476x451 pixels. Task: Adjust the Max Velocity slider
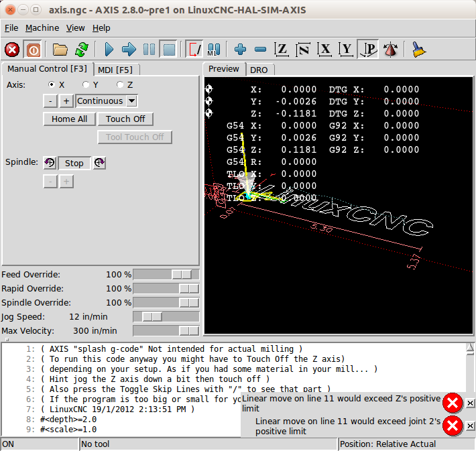pyautogui.click(x=166, y=331)
